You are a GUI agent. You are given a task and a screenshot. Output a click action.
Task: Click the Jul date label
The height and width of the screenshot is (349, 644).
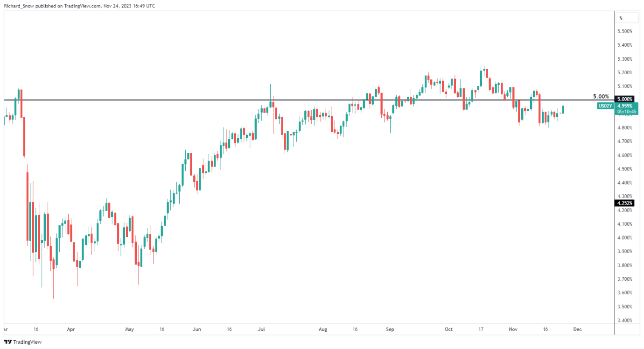coord(261,329)
